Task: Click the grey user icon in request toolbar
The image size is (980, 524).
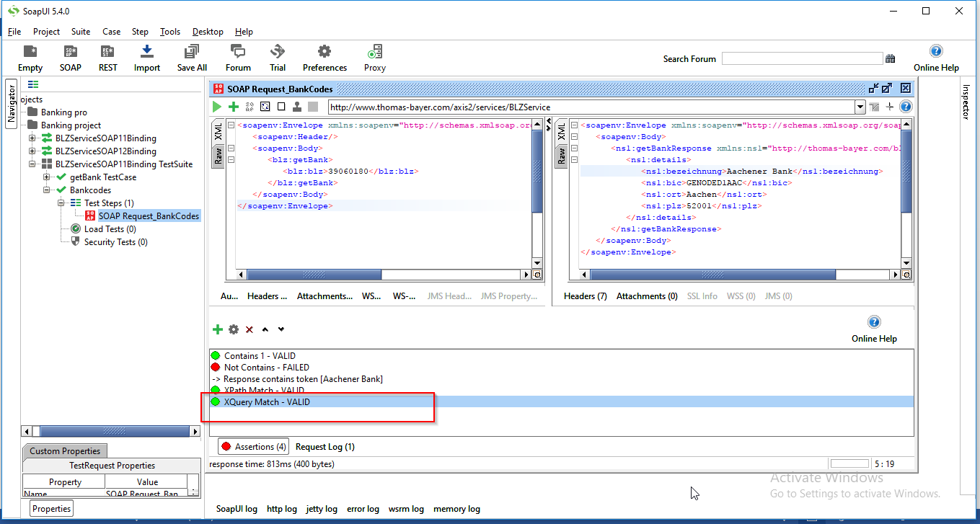Action: (296, 107)
